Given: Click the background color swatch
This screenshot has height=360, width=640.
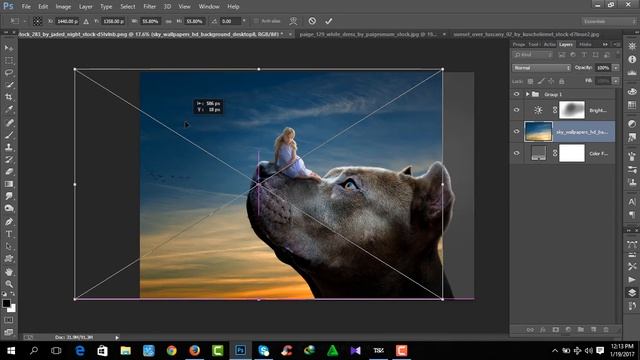Looking at the screenshot, I should pyautogui.click(x=12, y=309).
